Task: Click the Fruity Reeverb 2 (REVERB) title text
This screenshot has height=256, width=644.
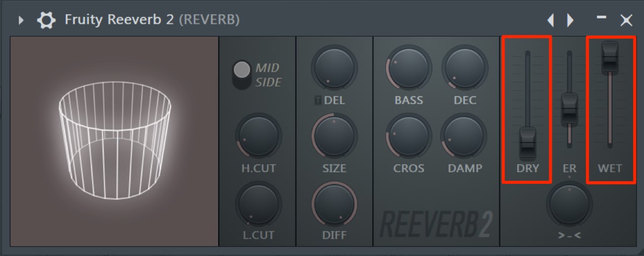Action: pyautogui.click(x=152, y=20)
